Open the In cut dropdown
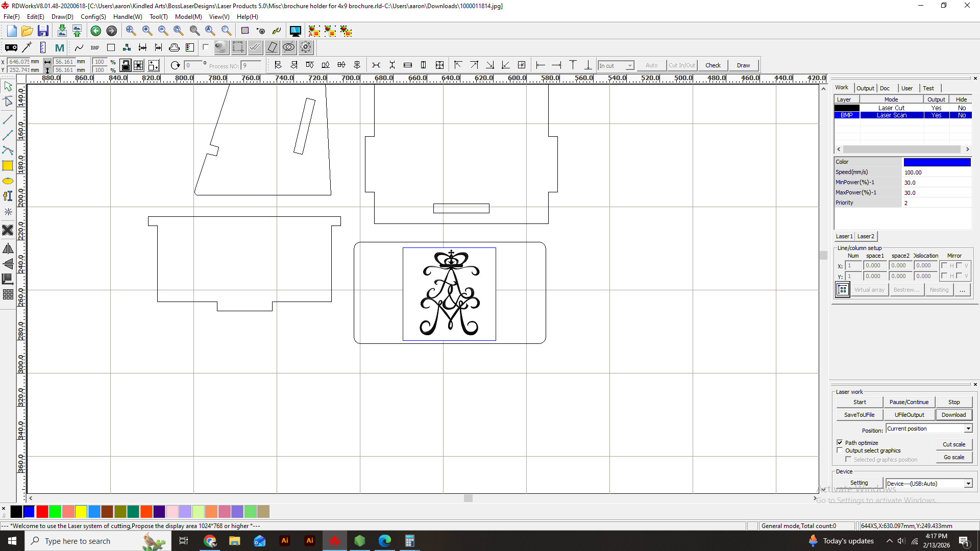 [x=629, y=65]
